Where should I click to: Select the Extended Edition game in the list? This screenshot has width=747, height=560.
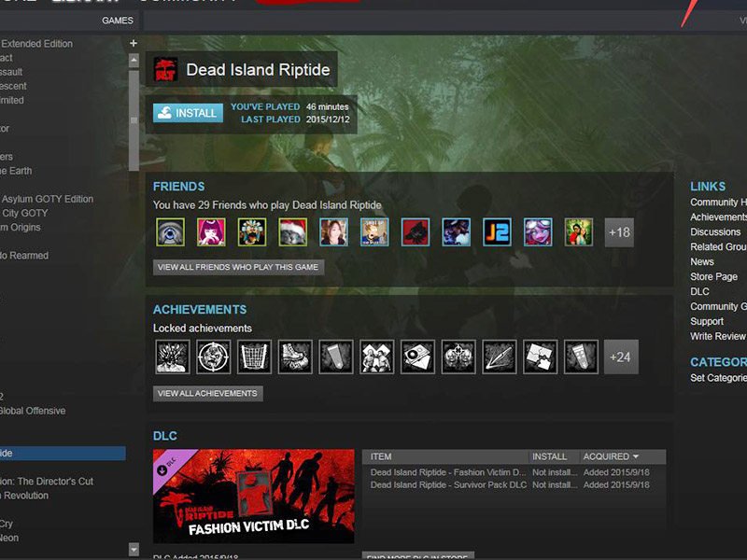click(36, 44)
